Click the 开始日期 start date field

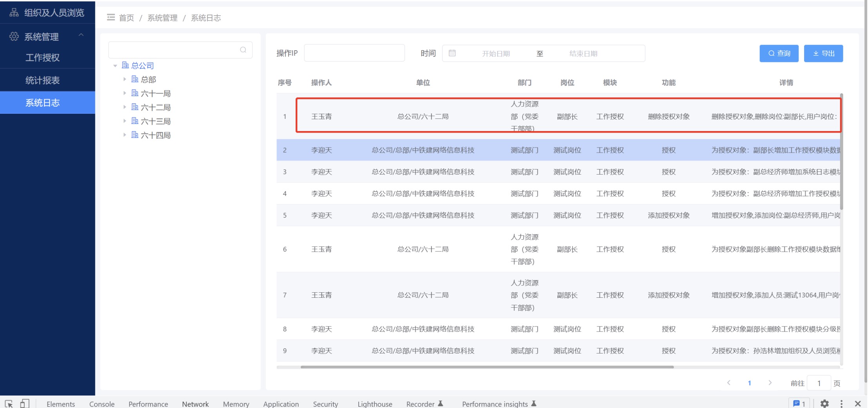496,53
